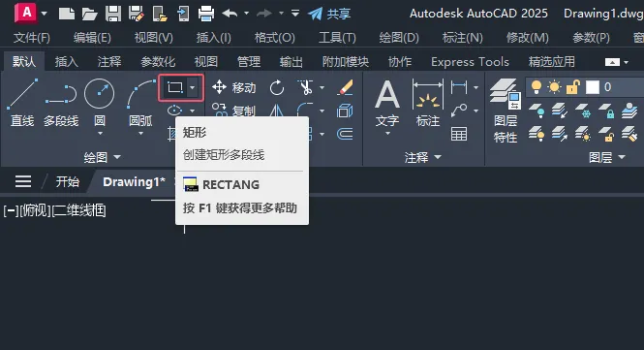Click the [二维线框] visual style control
The image size is (644, 350).
click(78, 210)
